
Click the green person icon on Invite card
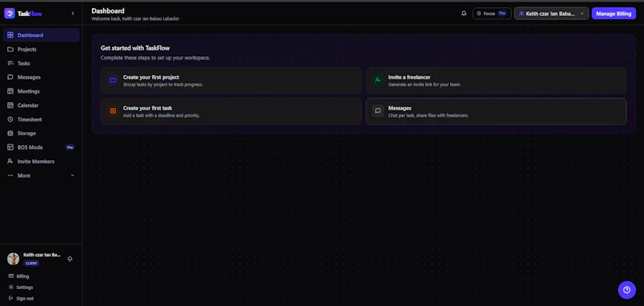(378, 81)
